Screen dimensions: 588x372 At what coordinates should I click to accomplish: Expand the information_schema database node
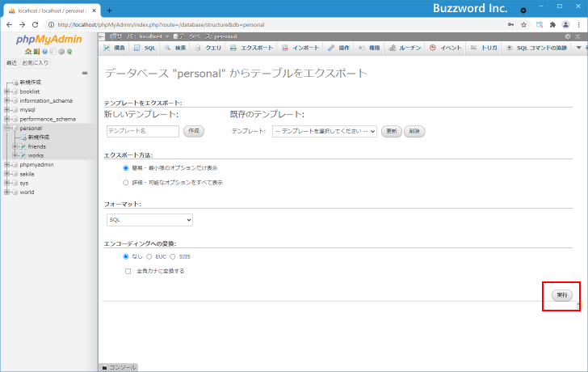click(x=6, y=100)
